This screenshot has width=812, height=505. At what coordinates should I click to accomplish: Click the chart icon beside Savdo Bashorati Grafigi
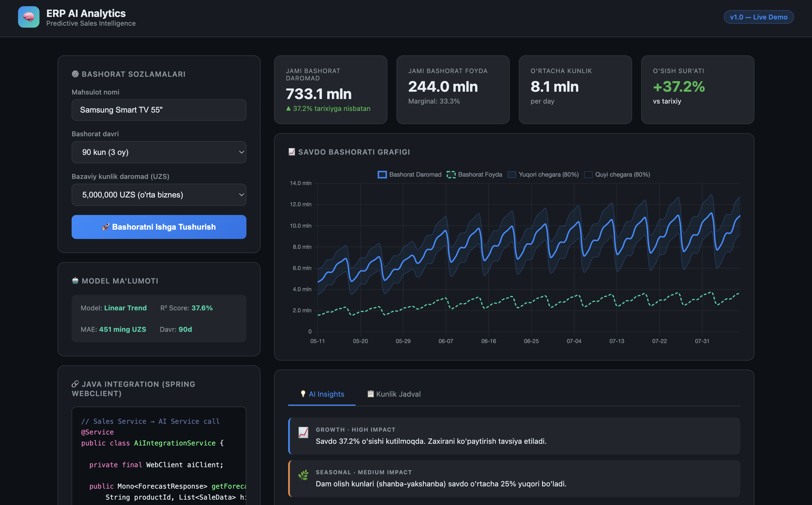click(292, 152)
